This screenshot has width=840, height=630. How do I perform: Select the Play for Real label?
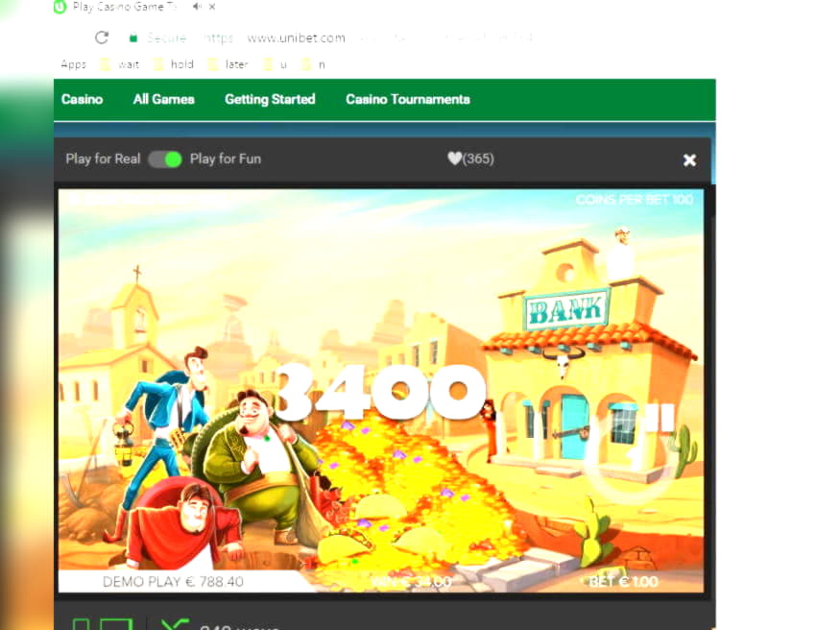[103, 158]
